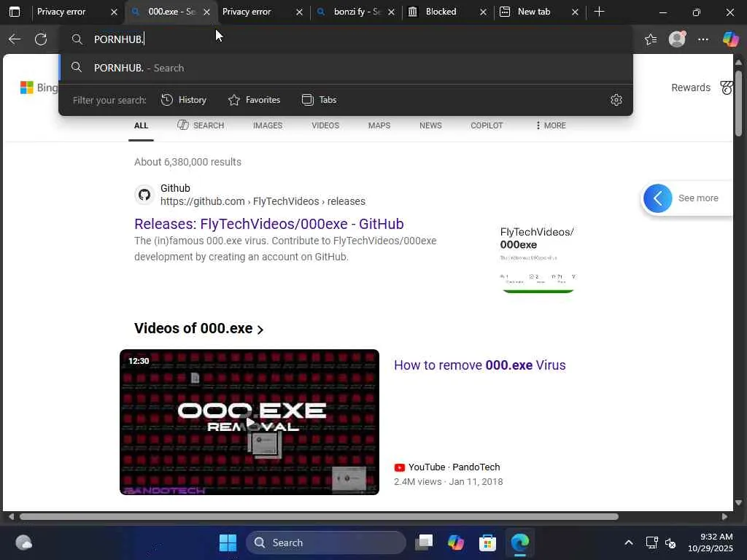The width and height of the screenshot is (747, 560).
Task: Click in the address bar text field
Action: pyautogui.click(x=347, y=39)
